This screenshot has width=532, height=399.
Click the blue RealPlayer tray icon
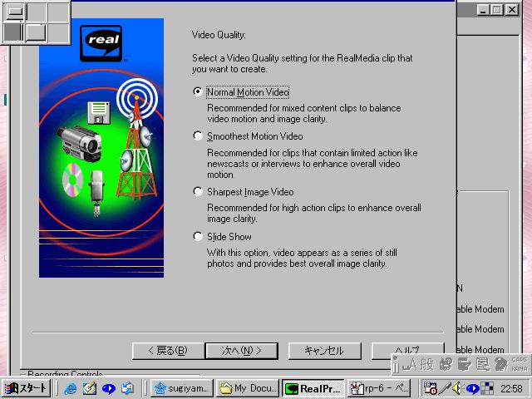[x=473, y=388]
